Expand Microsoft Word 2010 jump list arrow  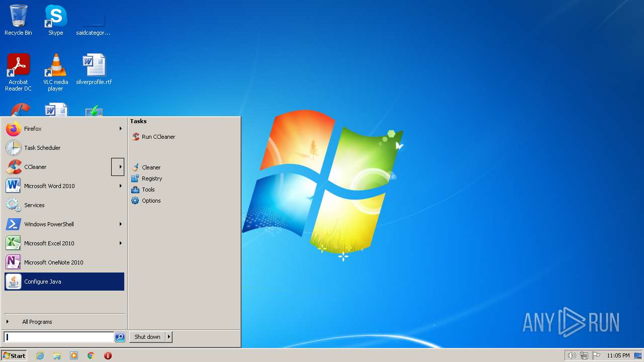click(120, 186)
